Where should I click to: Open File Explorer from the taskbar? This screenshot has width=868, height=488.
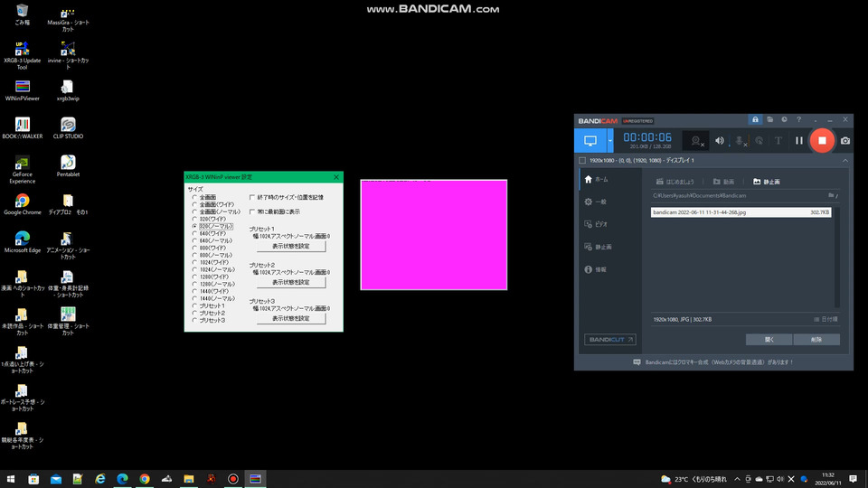coord(189,479)
